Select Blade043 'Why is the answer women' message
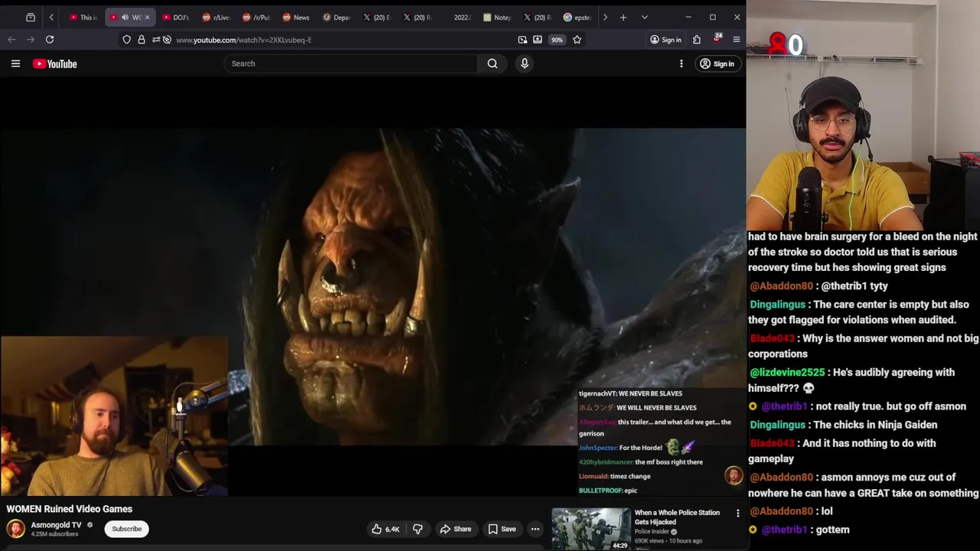This screenshot has width=980, height=551. click(864, 346)
